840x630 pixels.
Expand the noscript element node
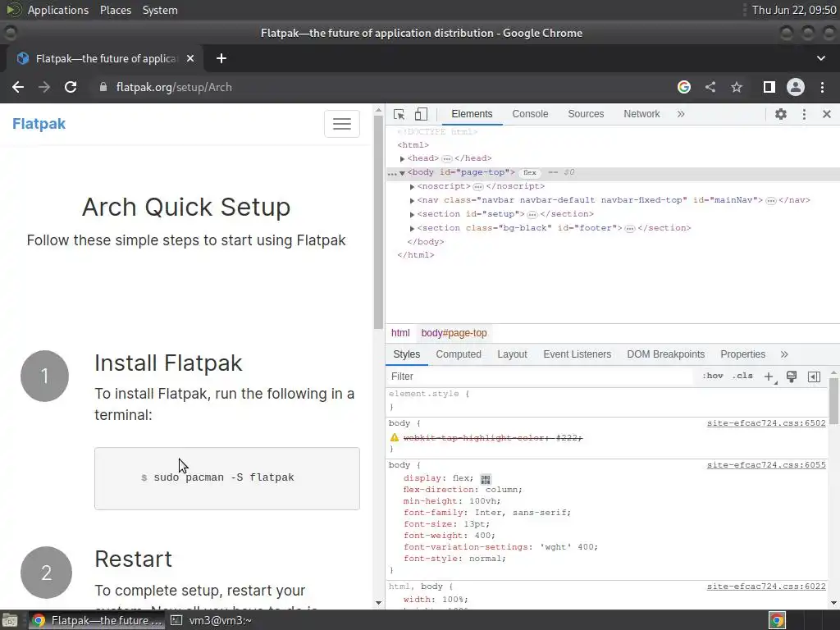[x=412, y=186]
